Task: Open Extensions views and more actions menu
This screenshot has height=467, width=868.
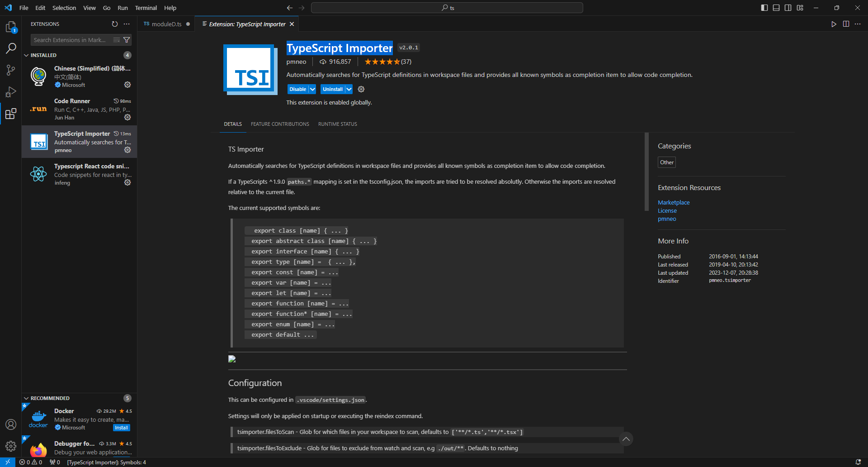Action: click(127, 24)
